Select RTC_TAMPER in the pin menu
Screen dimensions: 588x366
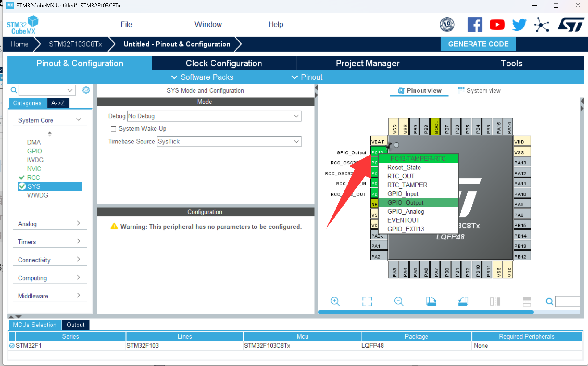418,185
